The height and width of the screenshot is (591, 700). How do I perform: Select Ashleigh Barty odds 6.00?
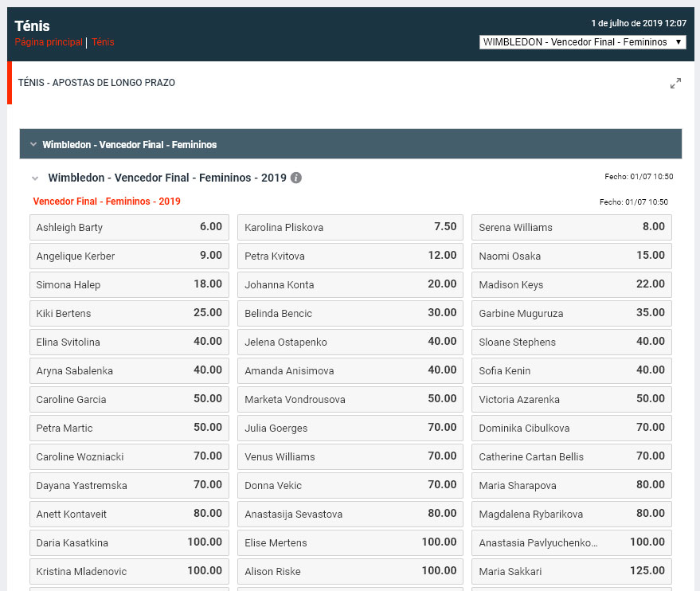(x=130, y=227)
